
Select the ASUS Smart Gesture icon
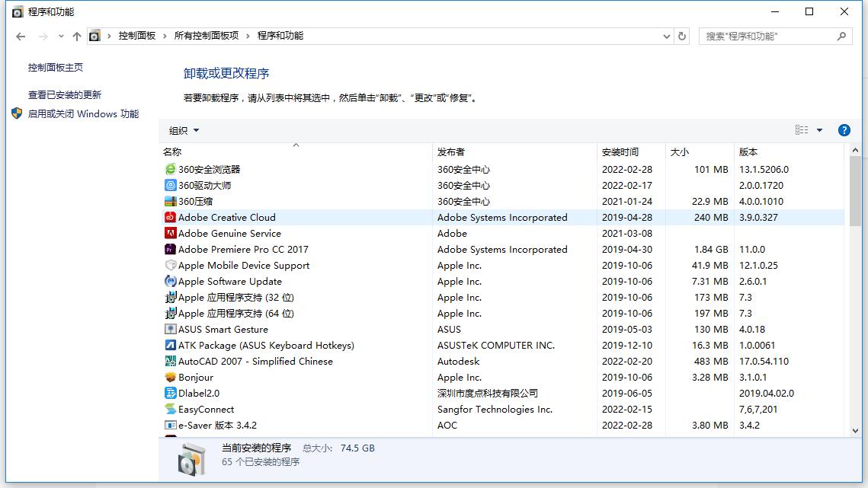click(170, 329)
